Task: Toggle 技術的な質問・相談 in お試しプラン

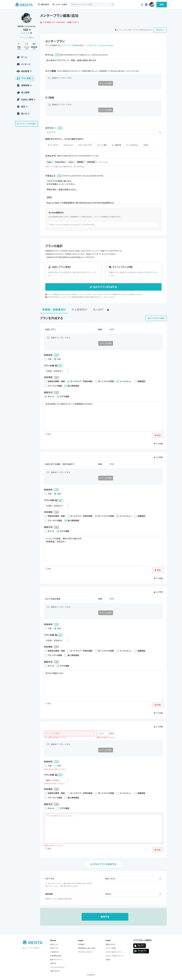Action: [x=46, y=381]
